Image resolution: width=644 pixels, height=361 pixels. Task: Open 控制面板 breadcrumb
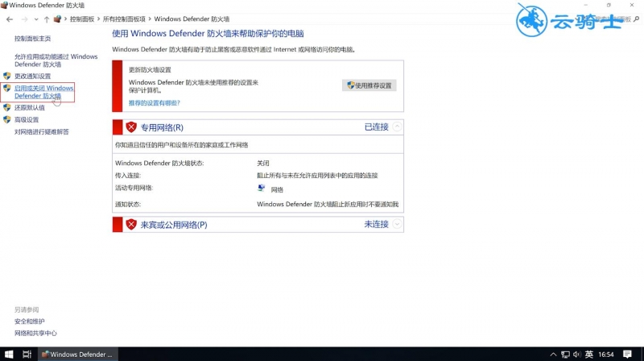(82, 19)
